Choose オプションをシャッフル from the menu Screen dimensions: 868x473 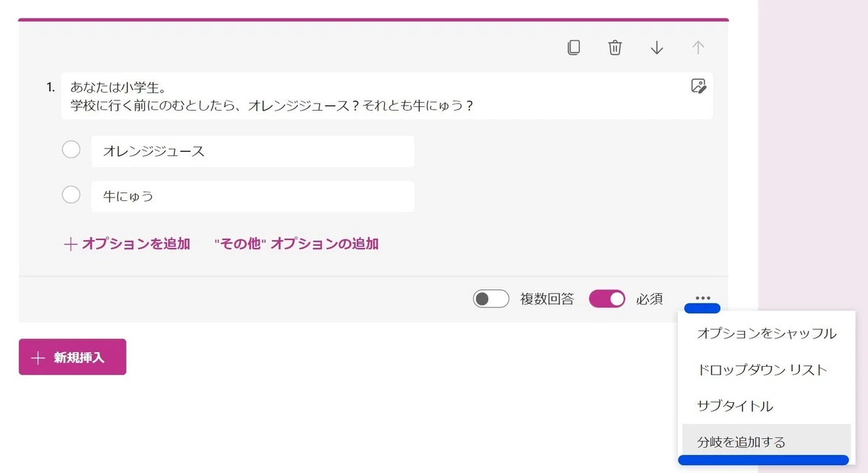[x=767, y=333]
